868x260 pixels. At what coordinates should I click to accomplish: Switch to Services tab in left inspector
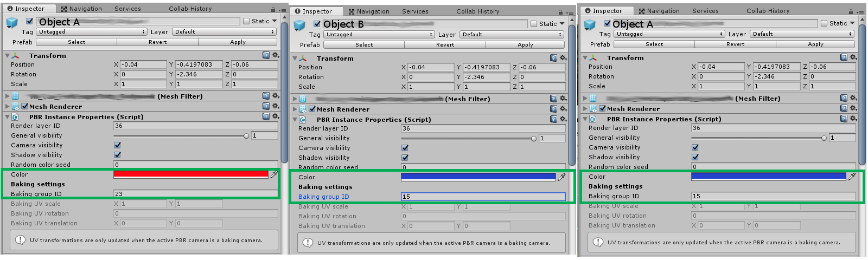[x=127, y=9]
